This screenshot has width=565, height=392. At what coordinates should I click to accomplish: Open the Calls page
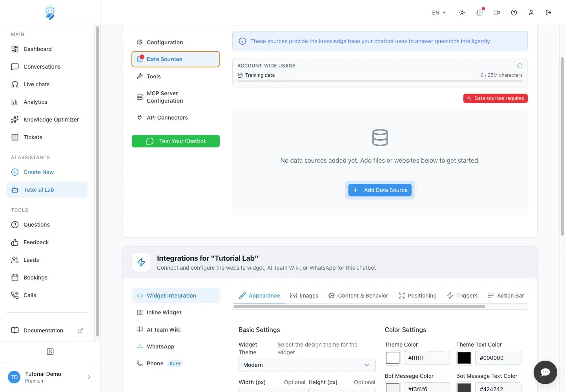tap(47, 295)
